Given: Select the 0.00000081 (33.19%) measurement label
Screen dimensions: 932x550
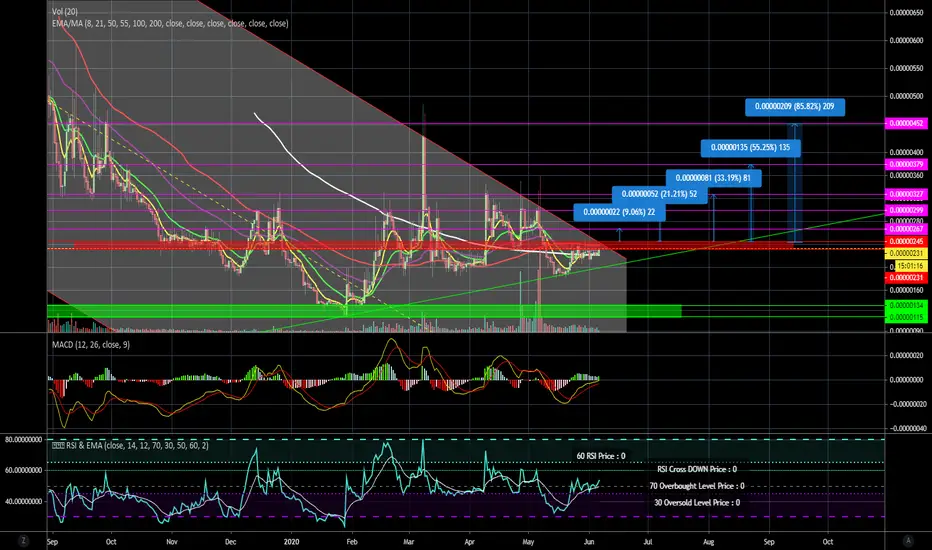Looking at the screenshot, I should (x=713, y=178).
